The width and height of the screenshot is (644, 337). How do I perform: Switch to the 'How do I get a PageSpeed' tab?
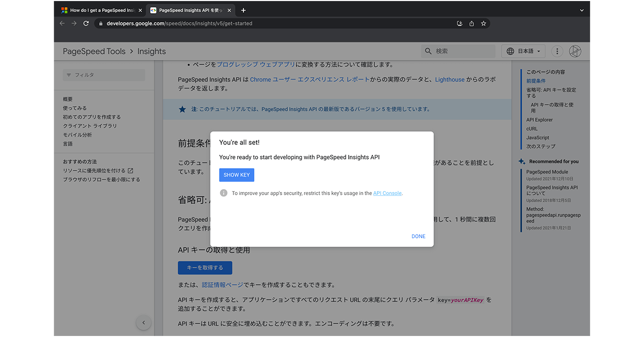point(101,10)
